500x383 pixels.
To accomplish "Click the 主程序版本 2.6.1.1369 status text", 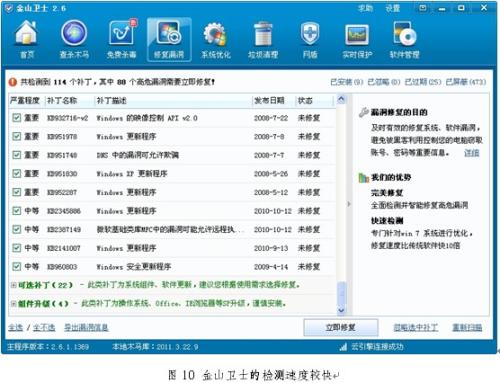I will (48, 347).
